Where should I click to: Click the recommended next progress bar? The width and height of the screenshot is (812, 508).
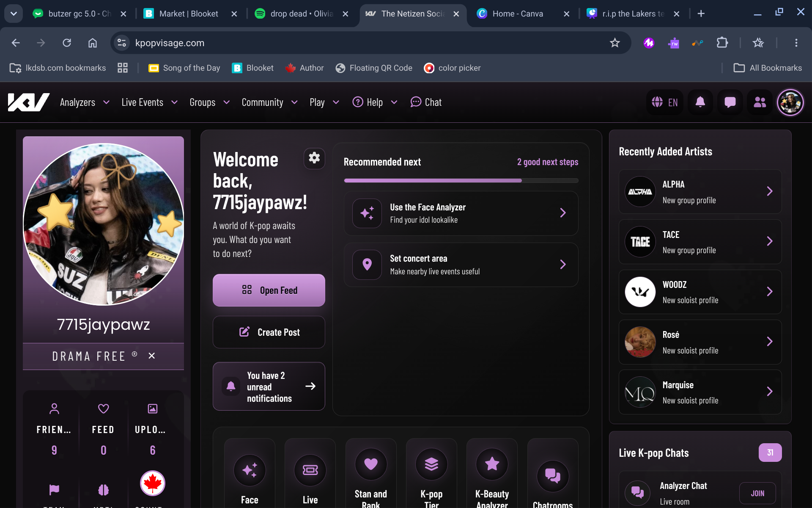click(x=461, y=181)
